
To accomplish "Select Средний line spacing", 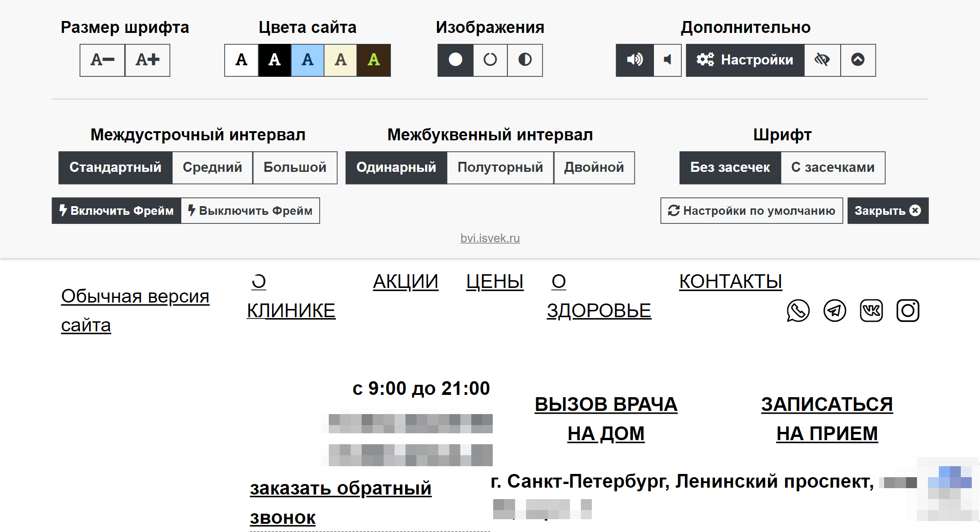I will (x=212, y=168).
